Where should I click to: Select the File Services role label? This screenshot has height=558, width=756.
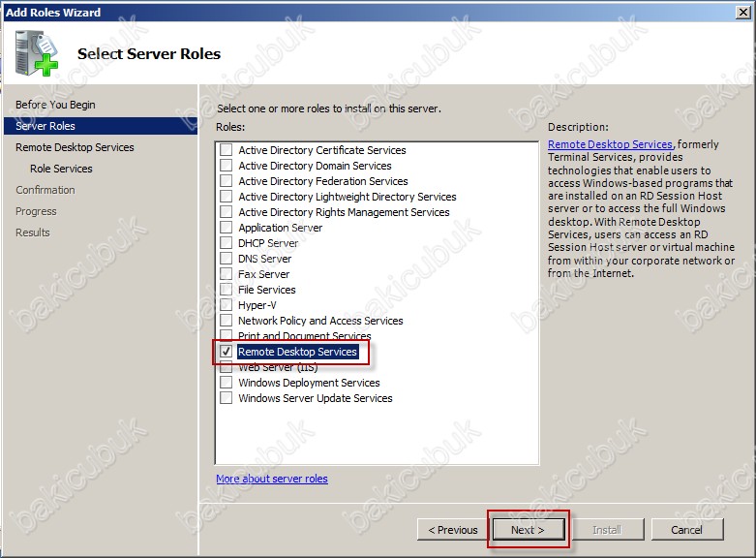tap(266, 290)
